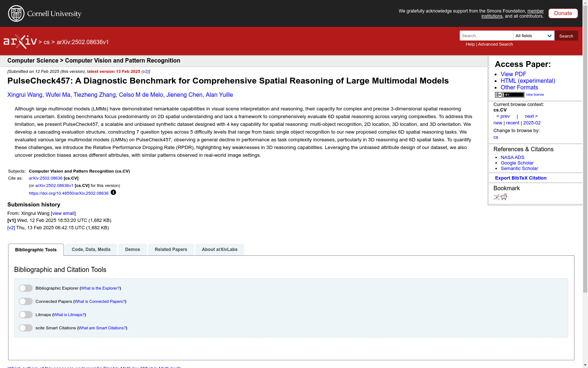Open the 2025-02 listing link
The width and height of the screenshot is (588, 368).
click(x=532, y=123)
